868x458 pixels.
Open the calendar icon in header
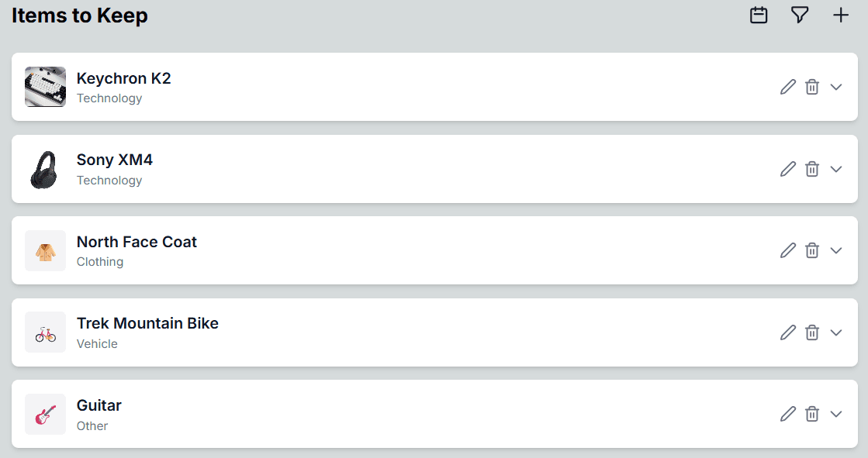click(x=759, y=15)
